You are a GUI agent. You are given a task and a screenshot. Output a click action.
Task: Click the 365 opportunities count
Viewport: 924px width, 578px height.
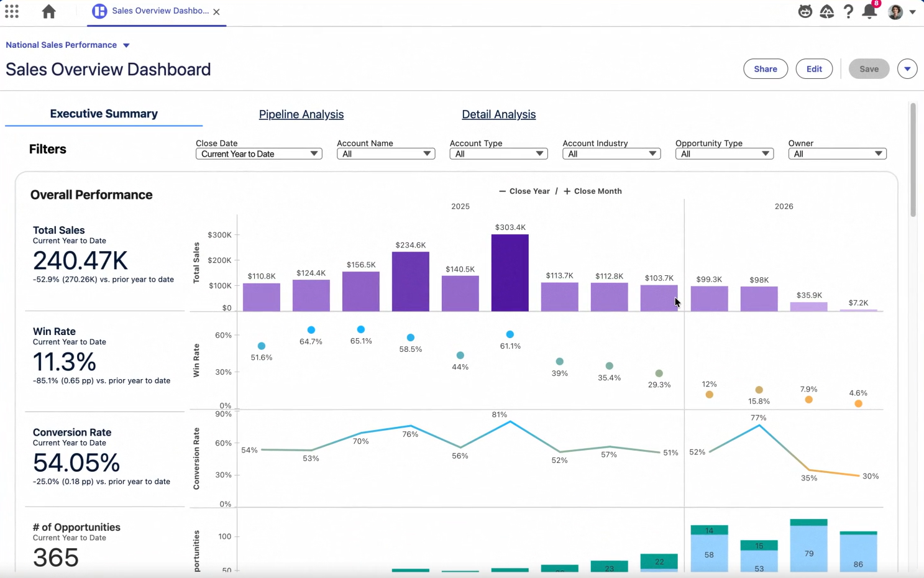click(x=56, y=557)
